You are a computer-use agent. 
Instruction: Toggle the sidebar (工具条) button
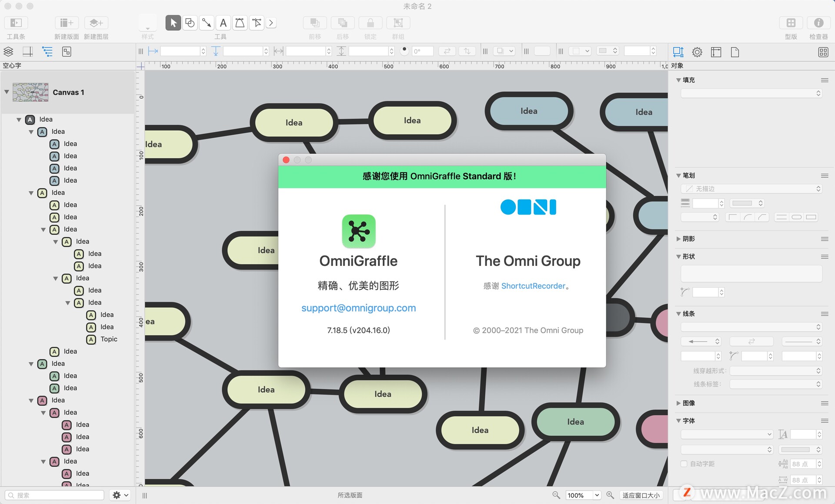pyautogui.click(x=16, y=23)
